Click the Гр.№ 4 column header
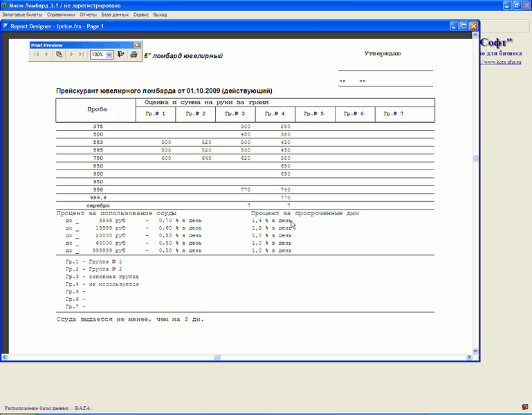 pyautogui.click(x=275, y=113)
